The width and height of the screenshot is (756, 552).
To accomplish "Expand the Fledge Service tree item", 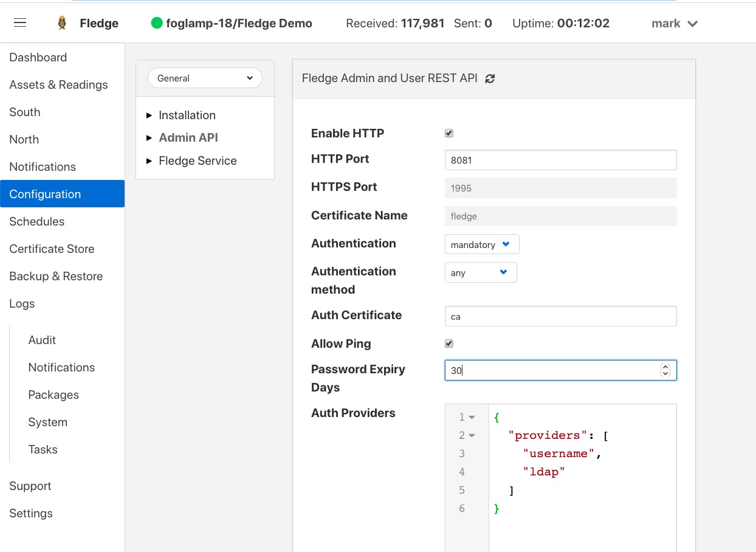I will tap(149, 161).
